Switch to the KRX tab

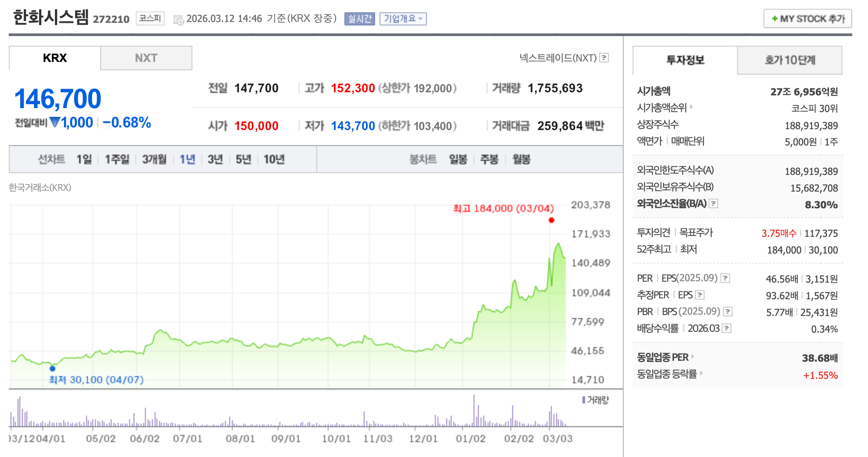55,58
